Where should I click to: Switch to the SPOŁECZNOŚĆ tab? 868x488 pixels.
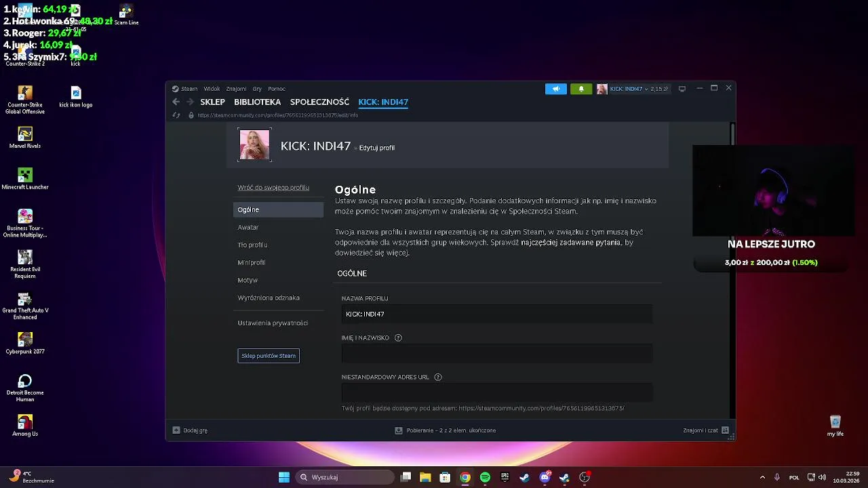coord(319,102)
